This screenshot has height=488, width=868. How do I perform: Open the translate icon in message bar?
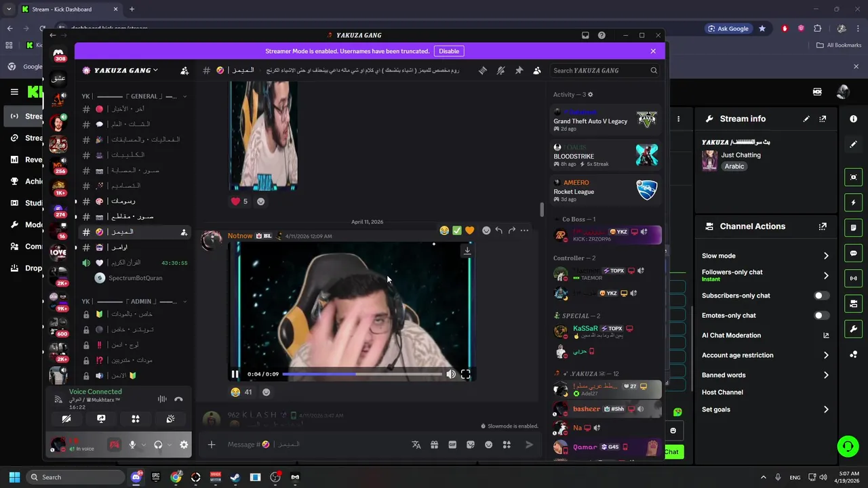pyautogui.click(x=416, y=445)
